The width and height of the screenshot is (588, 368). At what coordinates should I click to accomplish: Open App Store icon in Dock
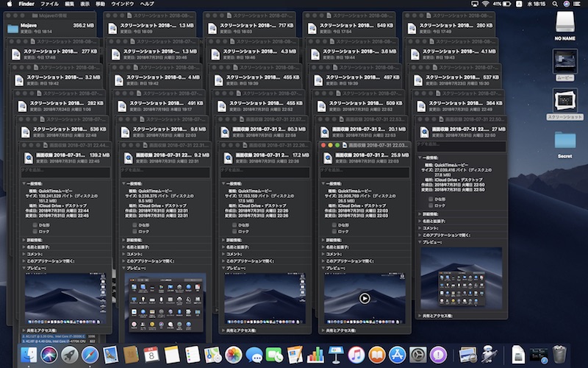[397, 355]
